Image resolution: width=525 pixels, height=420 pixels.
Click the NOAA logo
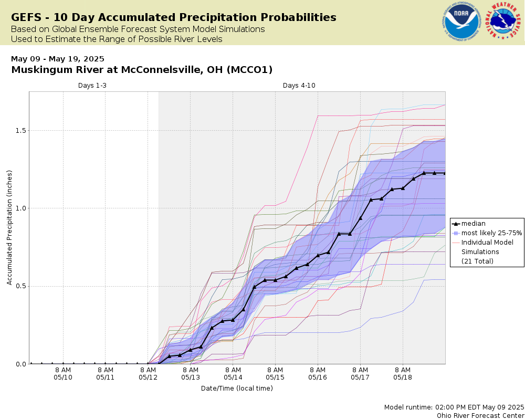[461, 22]
